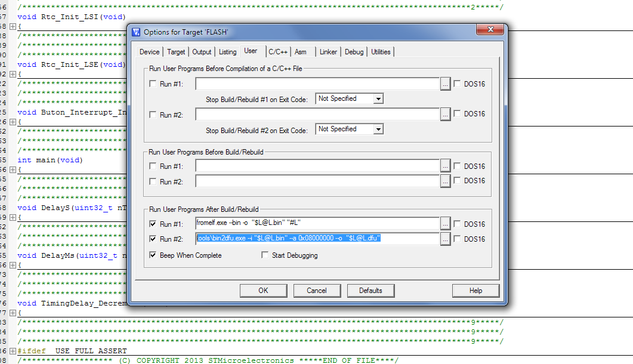Image resolution: width=633 pixels, height=364 pixels.
Task: Focus Run #2 command field before Build/Rebuild
Action: 317,181
